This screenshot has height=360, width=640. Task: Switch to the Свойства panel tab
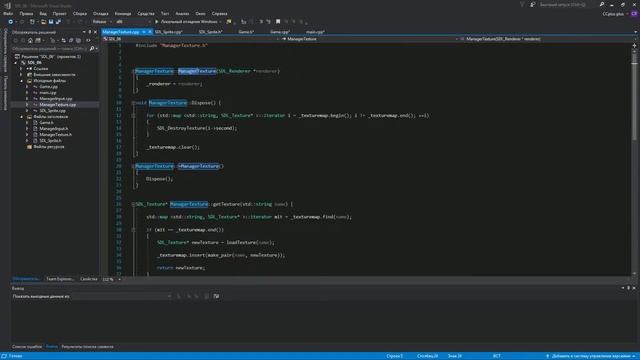coord(89,279)
